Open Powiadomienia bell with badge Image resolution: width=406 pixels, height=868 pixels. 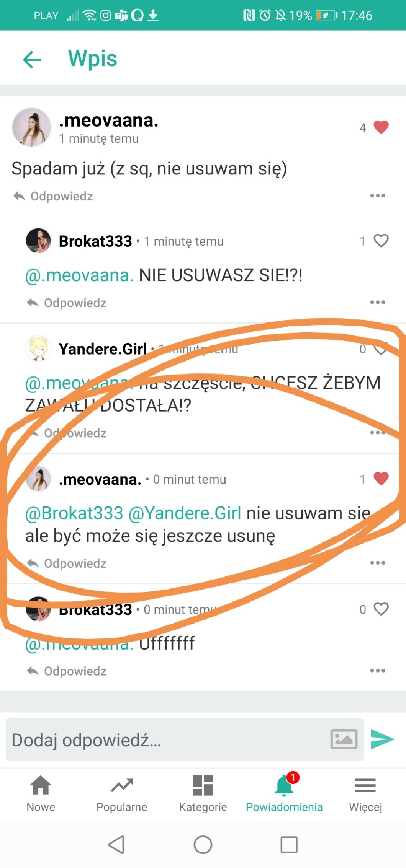pos(284,793)
